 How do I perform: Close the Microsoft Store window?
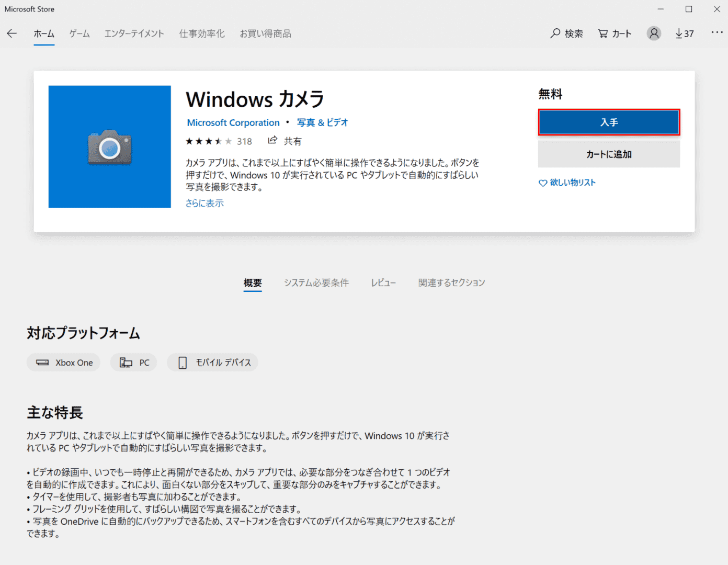717,9
